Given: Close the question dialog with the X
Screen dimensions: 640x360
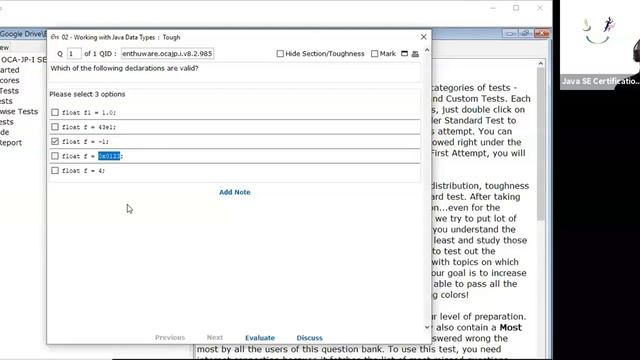Looking at the screenshot, I should click(424, 37).
